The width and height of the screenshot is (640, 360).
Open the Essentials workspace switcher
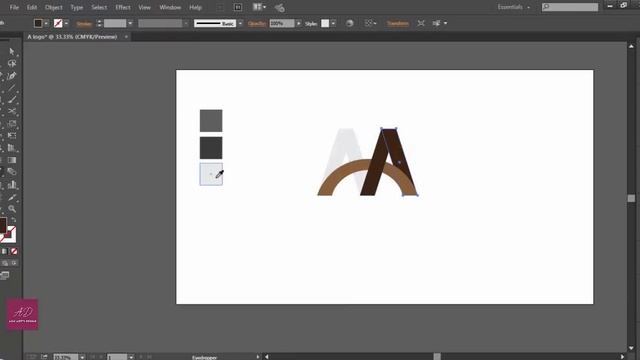[x=513, y=7]
